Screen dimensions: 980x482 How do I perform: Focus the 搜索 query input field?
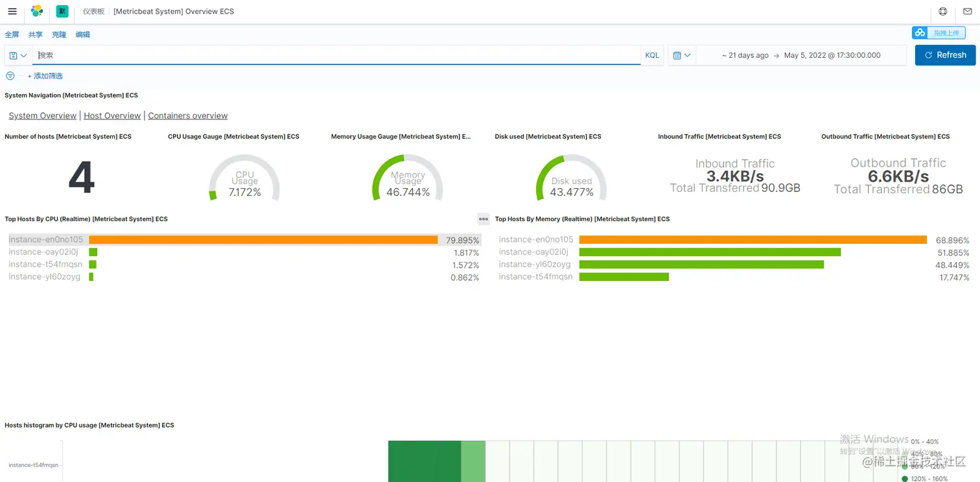[x=336, y=55]
